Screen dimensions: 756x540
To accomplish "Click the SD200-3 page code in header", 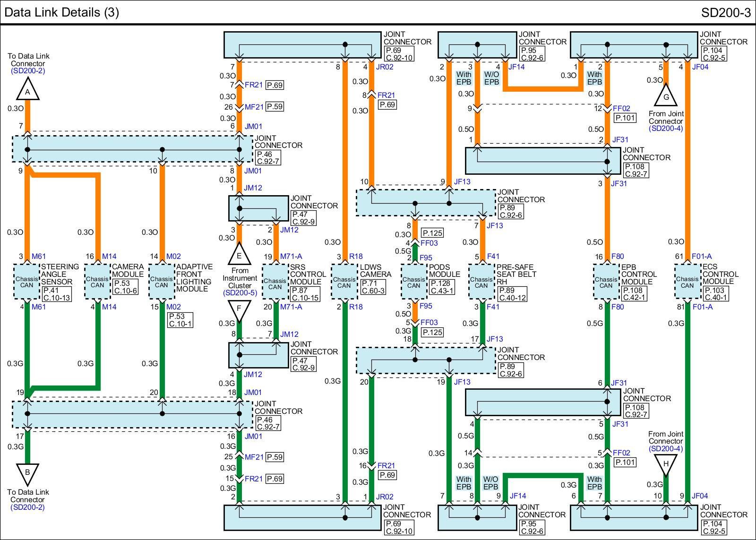I will [725, 13].
